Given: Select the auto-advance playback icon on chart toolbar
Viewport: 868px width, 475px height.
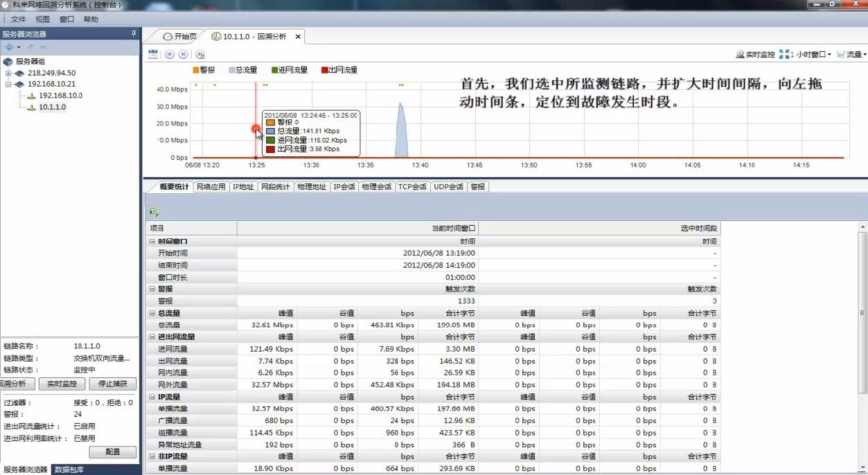Looking at the screenshot, I should click(200, 54).
